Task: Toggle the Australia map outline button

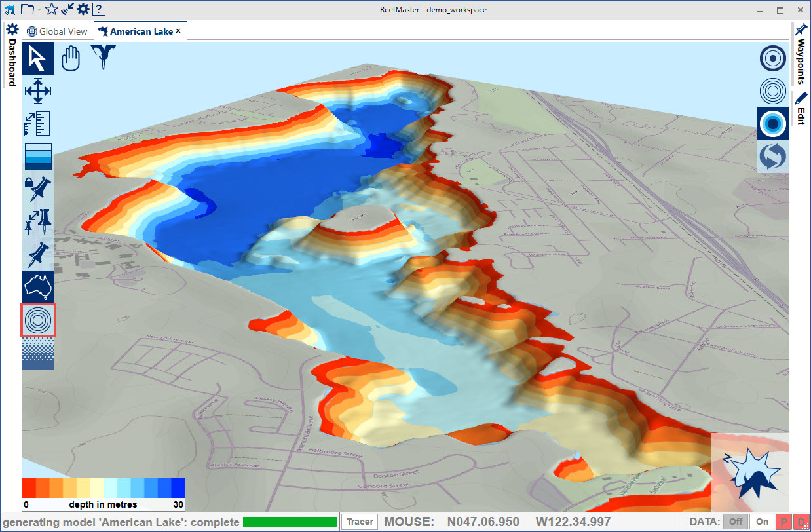Action: [x=38, y=287]
